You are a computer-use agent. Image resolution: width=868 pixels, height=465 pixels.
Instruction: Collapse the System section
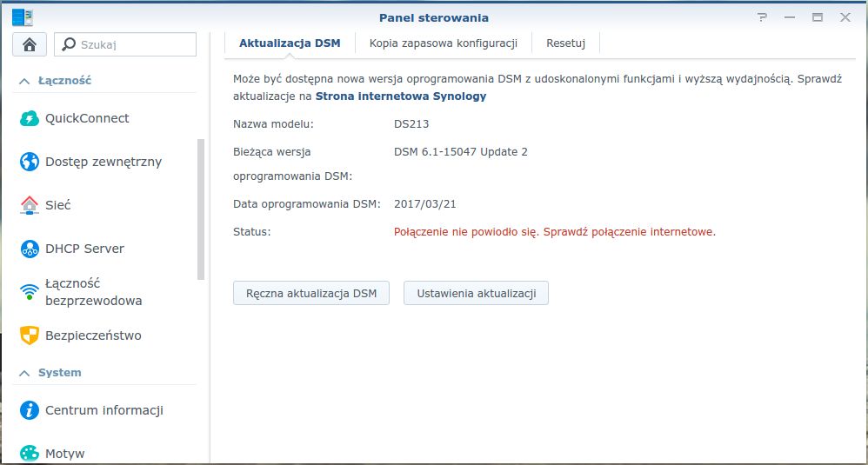point(24,373)
